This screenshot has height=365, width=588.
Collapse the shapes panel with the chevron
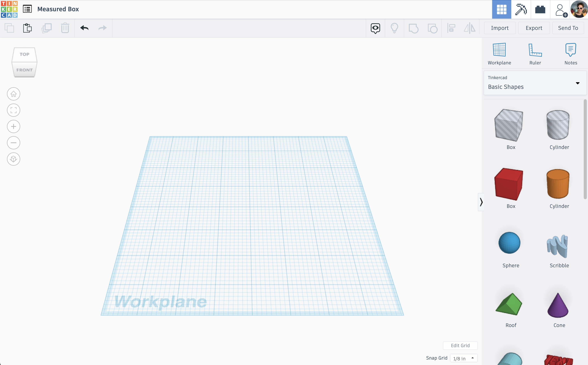click(481, 202)
